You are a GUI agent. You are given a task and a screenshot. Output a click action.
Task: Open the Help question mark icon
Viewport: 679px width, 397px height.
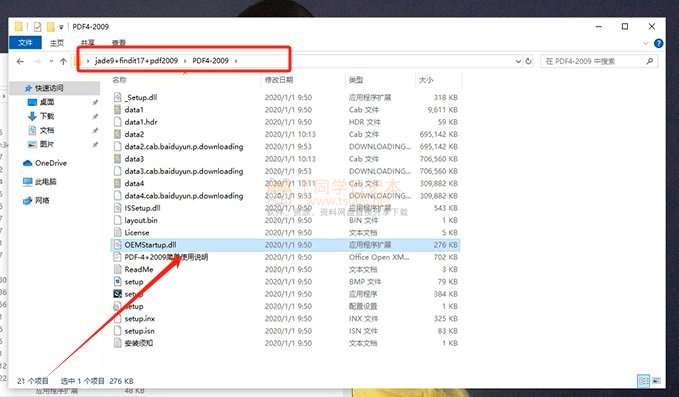tap(659, 43)
